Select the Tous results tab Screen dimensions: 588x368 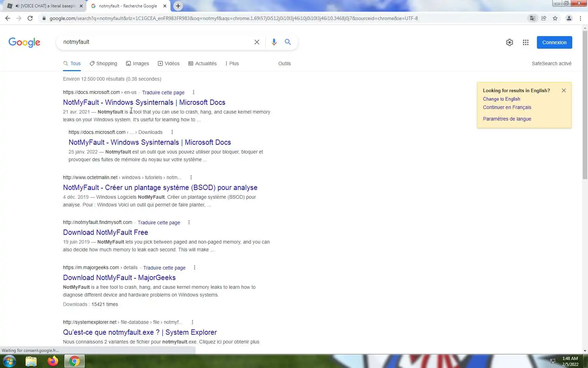click(x=72, y=63)
